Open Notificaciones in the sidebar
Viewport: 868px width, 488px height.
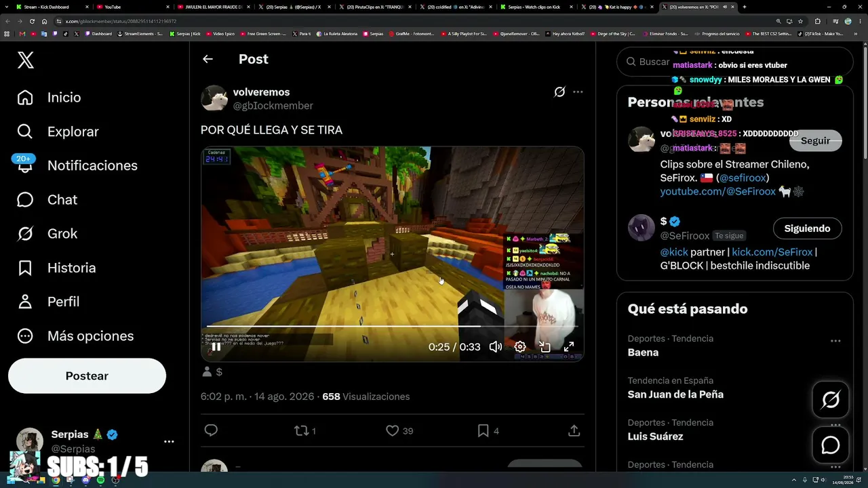pyautogui.click(x=77, y=165)
